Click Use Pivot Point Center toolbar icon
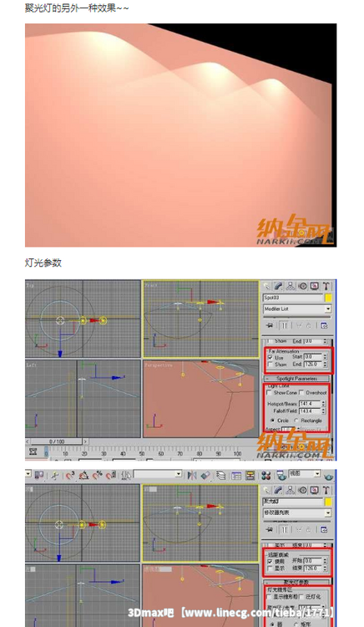The image size is (364, 627). coord(39,475)
